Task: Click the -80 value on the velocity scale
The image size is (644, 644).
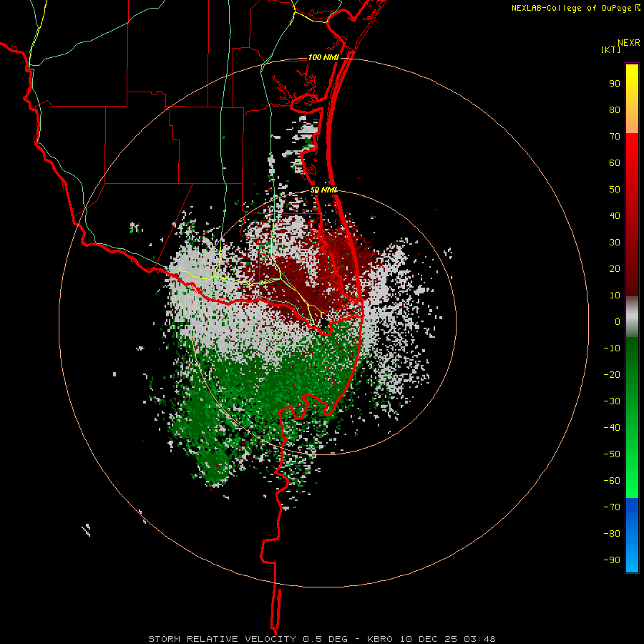Action: [x=612, y=534]
